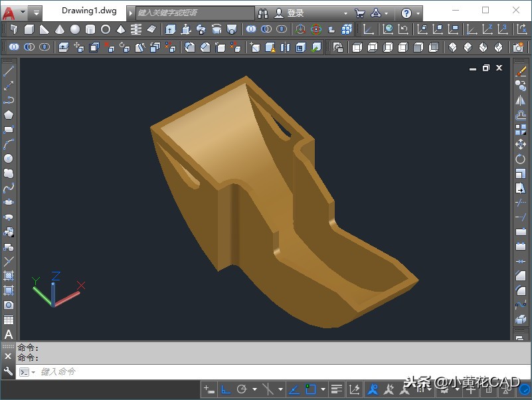Viewport: 532px width, 400px height.
Task: Open command line customize wrench button
Action: [x=8, y=372]
